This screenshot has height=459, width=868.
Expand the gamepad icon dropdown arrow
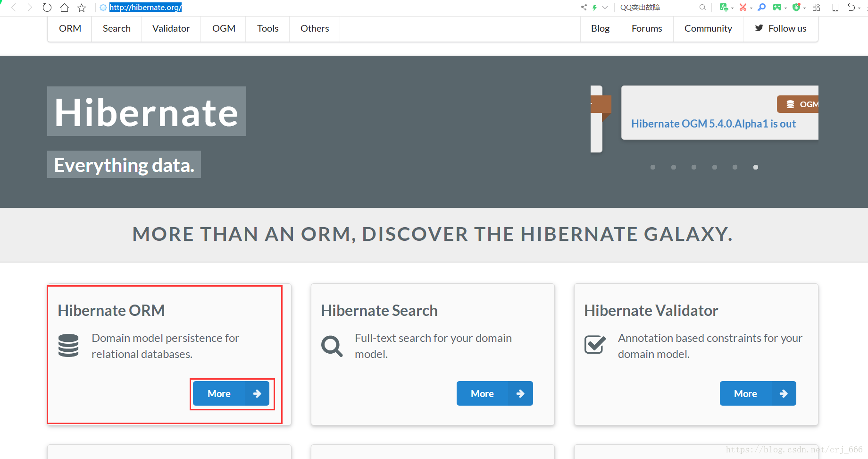point(785,8)
